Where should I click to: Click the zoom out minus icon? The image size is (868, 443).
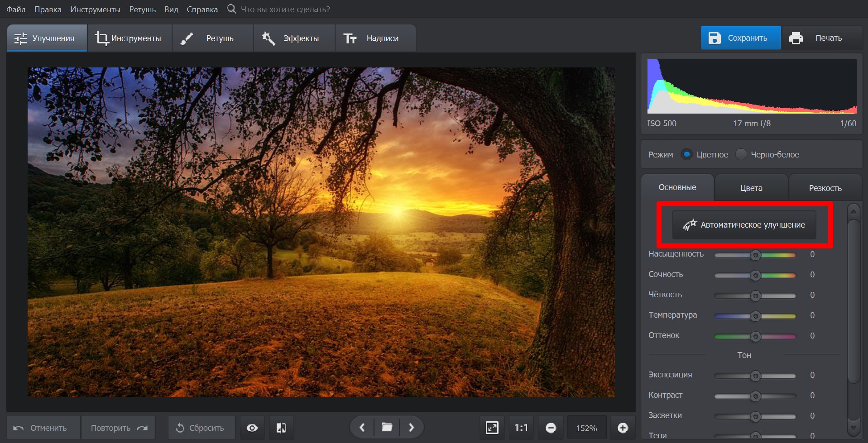(x=551, y=428)
